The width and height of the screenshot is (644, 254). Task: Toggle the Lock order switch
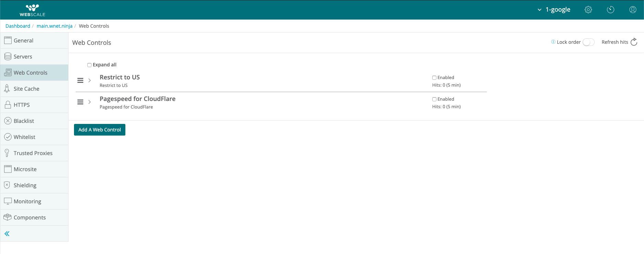pos(588,42)
